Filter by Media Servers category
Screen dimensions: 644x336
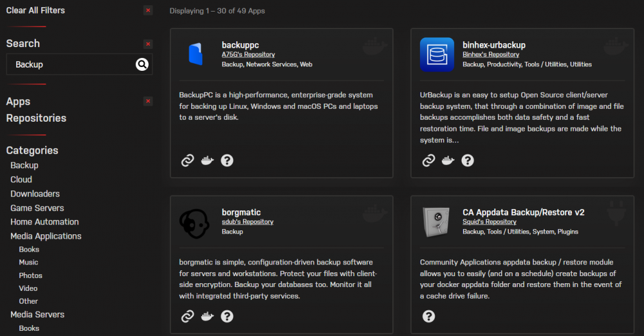coord(37,314)
